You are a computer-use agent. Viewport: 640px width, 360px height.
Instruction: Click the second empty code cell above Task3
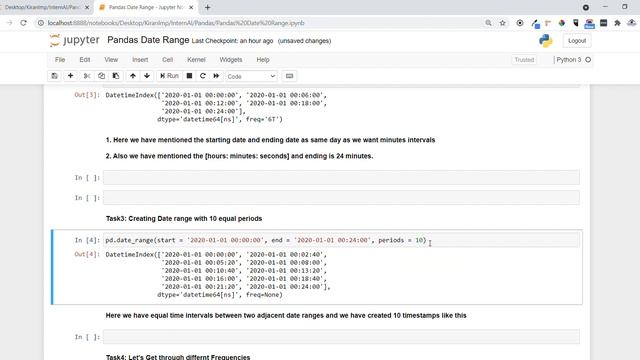coord(341,198)
